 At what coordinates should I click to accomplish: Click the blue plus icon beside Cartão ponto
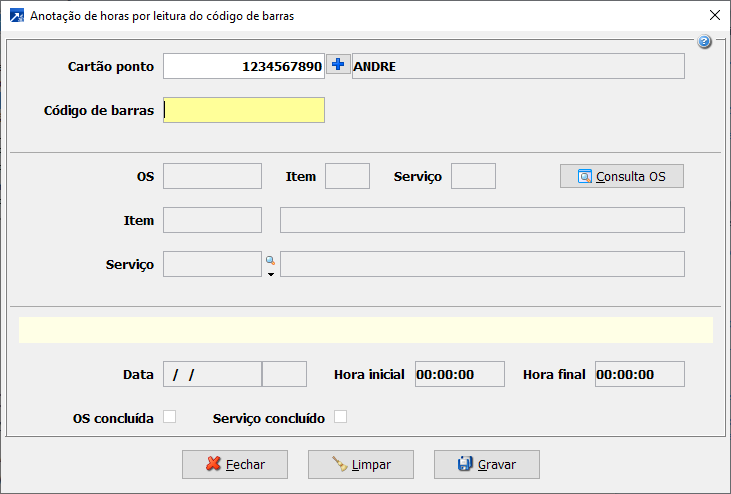[338, 65]
